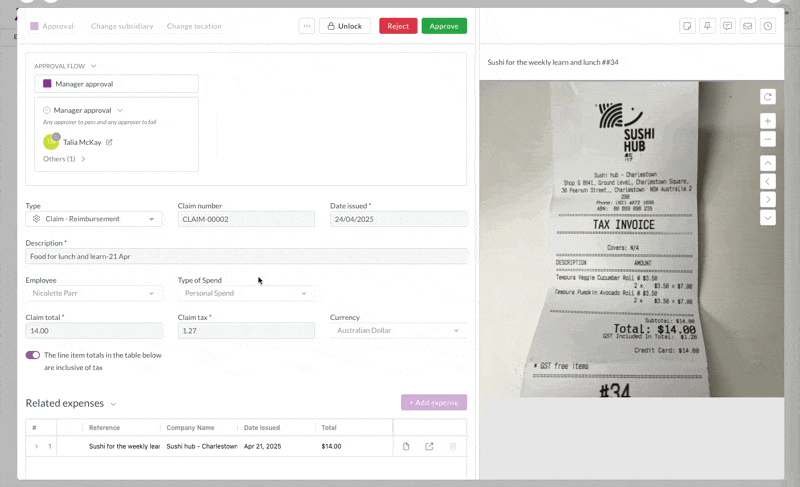
Task: Zoom out of the receipt with minus icon
Action: tap(768, 139)
